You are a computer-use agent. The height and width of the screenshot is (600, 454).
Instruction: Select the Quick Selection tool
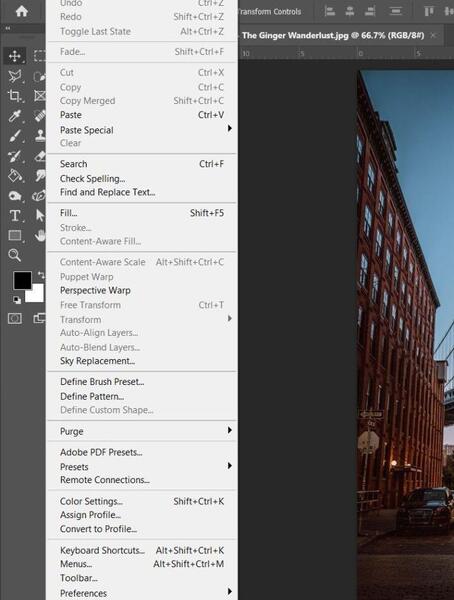pyautogui.click(x=39, y=76)
